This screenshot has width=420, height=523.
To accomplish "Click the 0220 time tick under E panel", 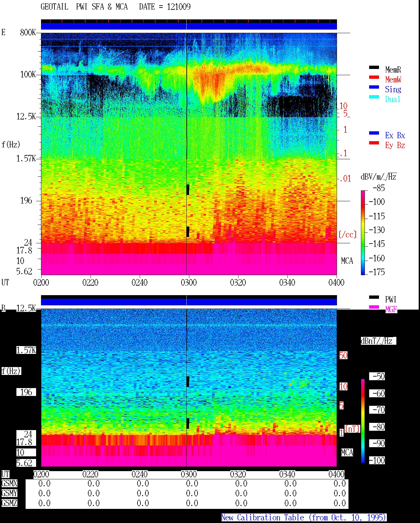I will (90, 282).
